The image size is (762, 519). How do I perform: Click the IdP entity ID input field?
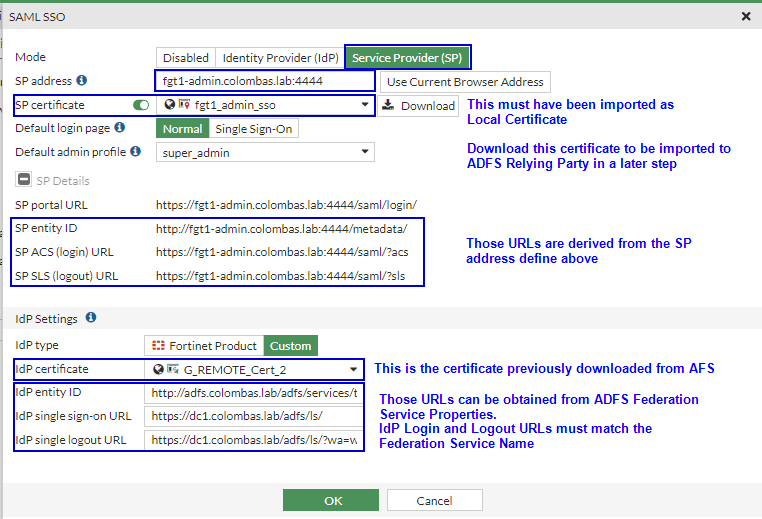coord(254,393)
